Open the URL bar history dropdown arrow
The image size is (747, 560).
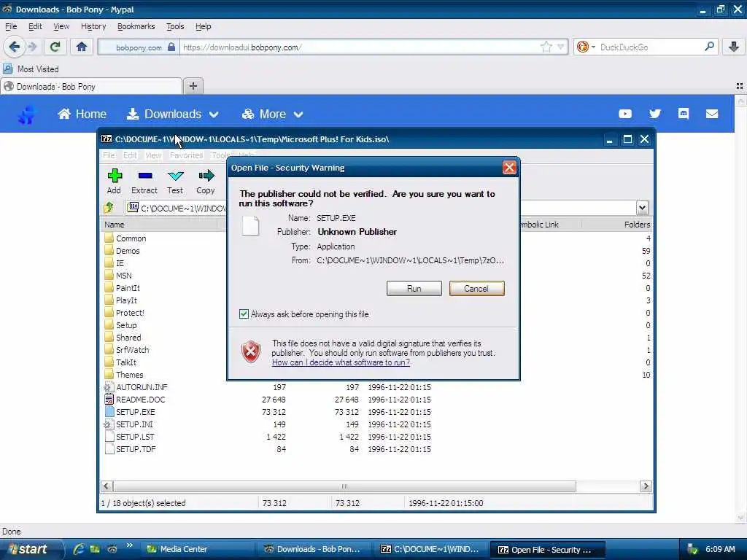[x=561, y=47]
